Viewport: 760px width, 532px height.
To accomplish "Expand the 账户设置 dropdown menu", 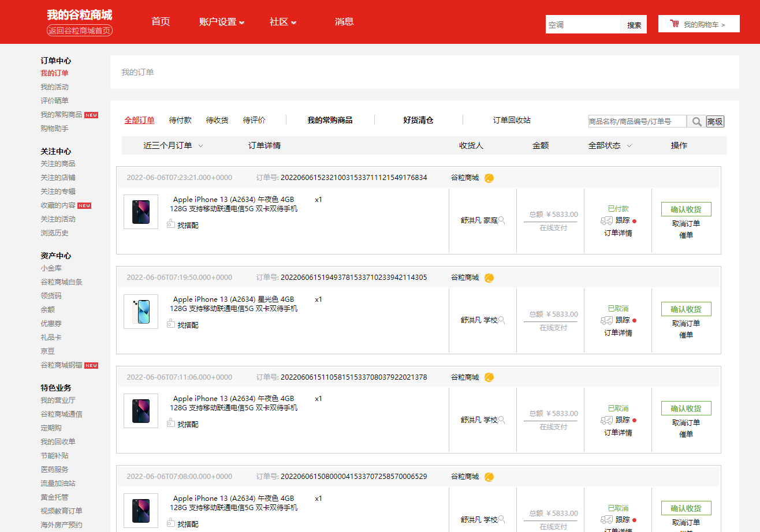I will [222, 22].
